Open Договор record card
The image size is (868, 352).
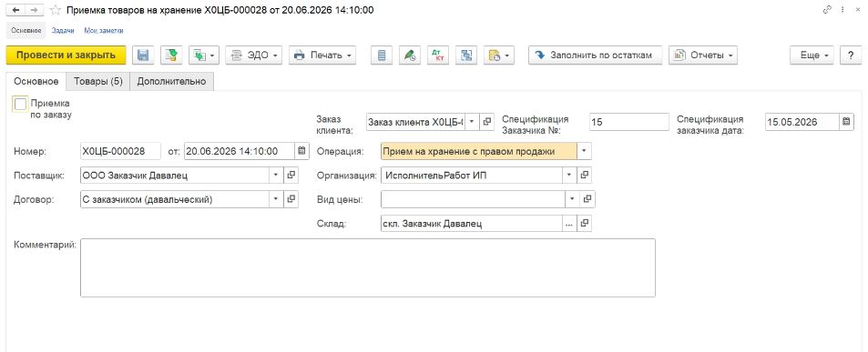tap(291, 199)
